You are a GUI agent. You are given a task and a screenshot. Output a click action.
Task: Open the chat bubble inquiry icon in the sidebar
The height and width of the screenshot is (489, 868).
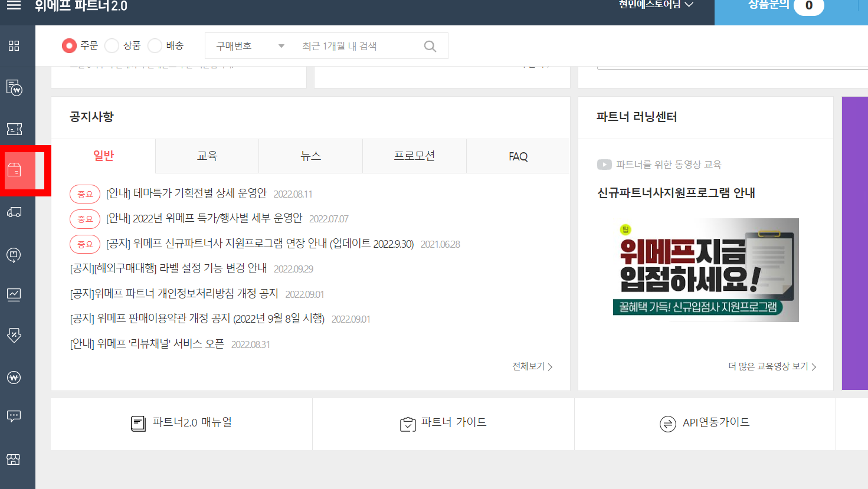tap(14, 416)
